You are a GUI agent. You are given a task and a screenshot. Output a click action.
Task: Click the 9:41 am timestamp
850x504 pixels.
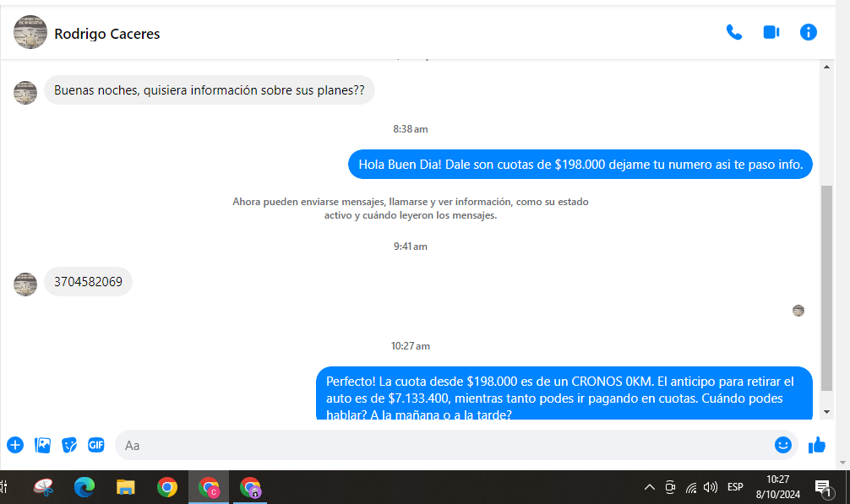(411, 247)
